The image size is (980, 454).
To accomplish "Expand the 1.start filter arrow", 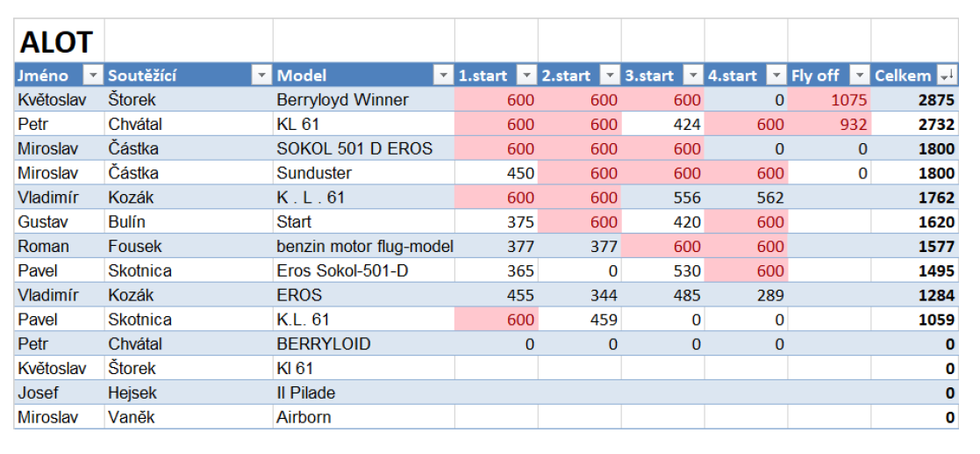I will pos(528,76).
